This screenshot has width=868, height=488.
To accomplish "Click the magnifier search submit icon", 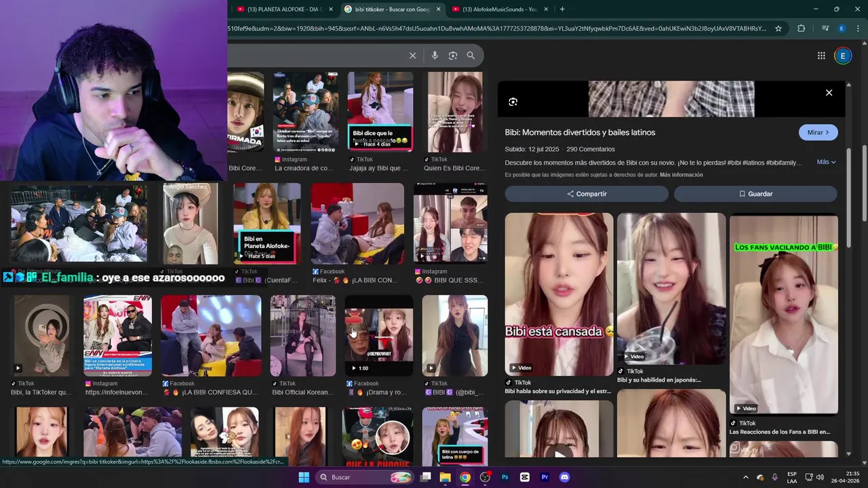I will click(x=471, y=56).
